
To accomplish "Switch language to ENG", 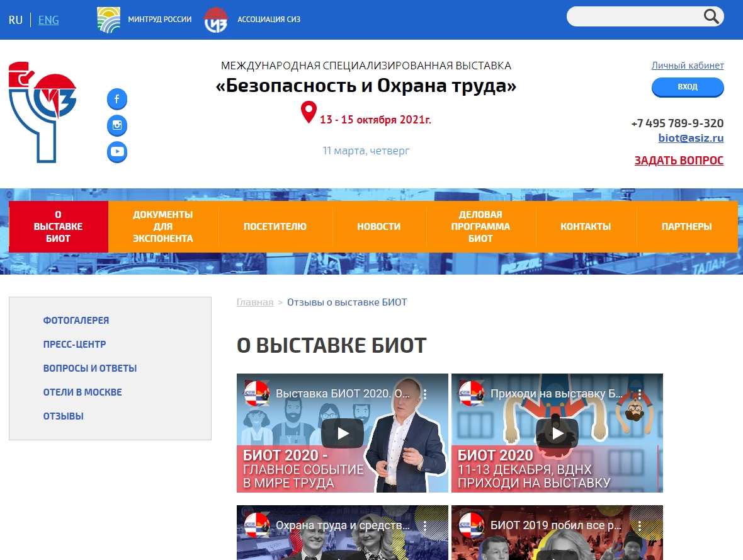I will 48,20.
